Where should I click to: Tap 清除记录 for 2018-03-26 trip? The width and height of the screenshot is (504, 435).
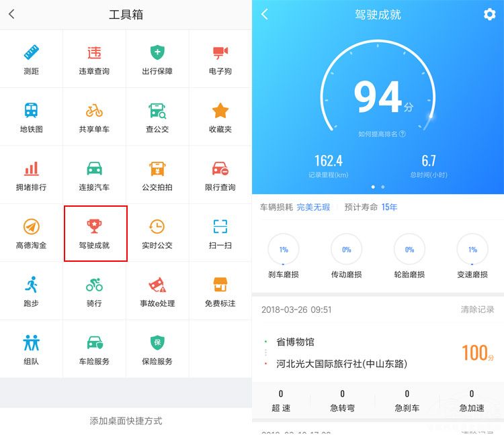point(477,309)
